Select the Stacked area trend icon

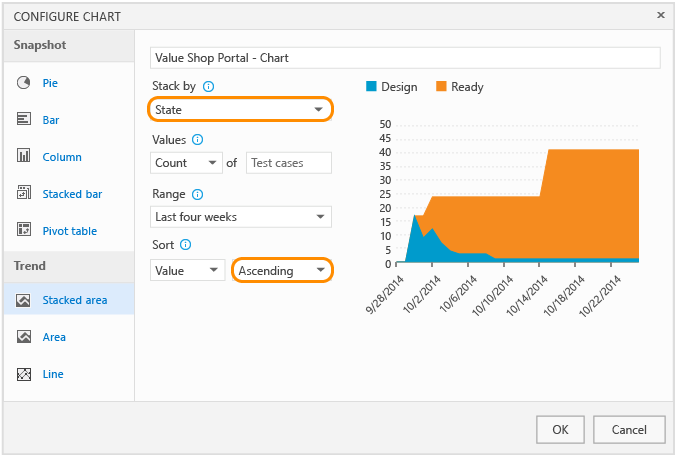24,300
